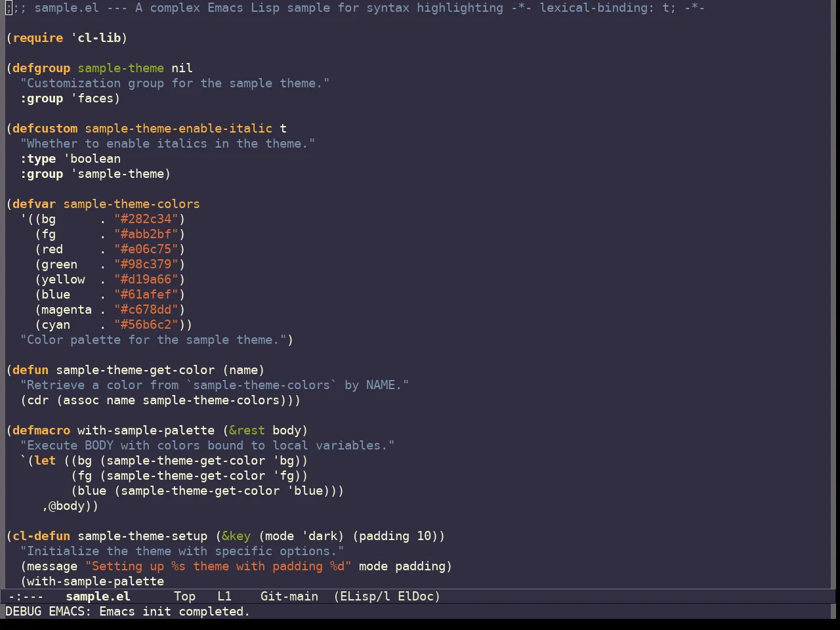
Task: Click the 'message' call
Action: (52, 566)
